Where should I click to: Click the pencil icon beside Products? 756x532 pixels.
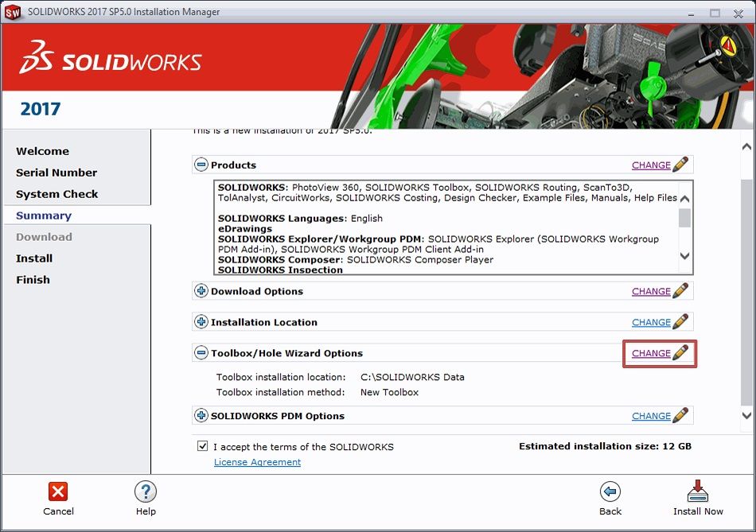coord(680,165)
